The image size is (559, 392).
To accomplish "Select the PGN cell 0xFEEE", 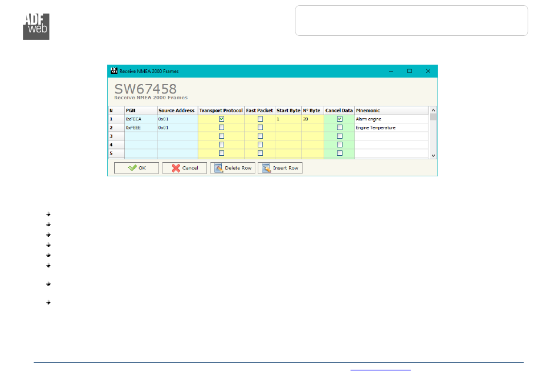I will 141,128.
